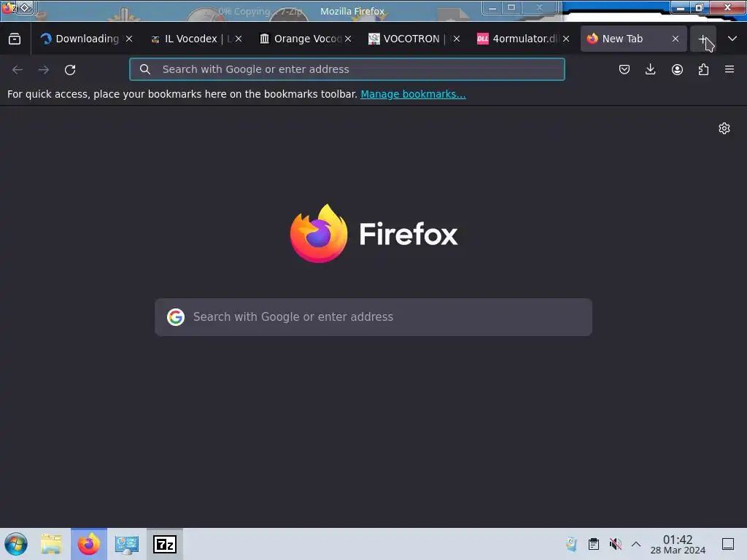
Task: Expand the list all tabs dropdown
Action: pos(732,39)
